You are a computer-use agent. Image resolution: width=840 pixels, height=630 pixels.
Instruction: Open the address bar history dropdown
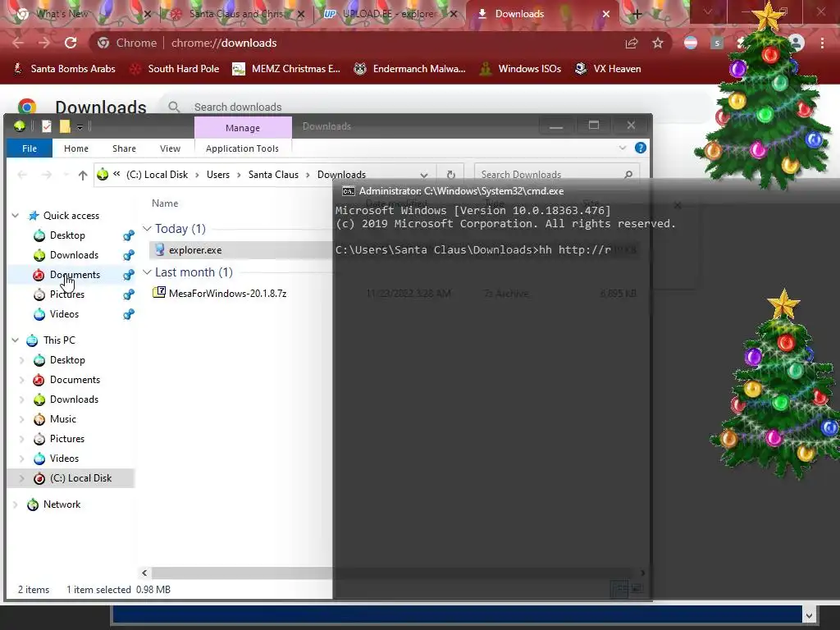[424, 175]
